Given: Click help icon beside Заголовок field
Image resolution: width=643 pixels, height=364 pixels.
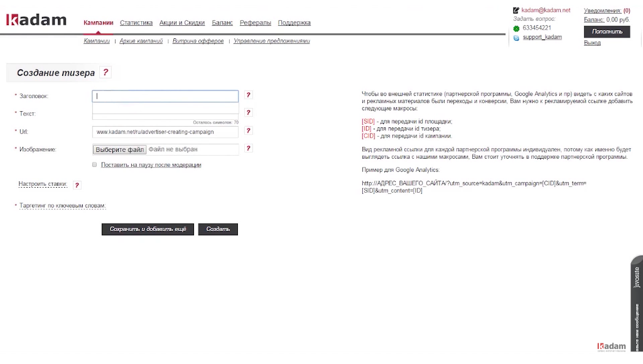Looking at the screenshot, I should [248, 95].
